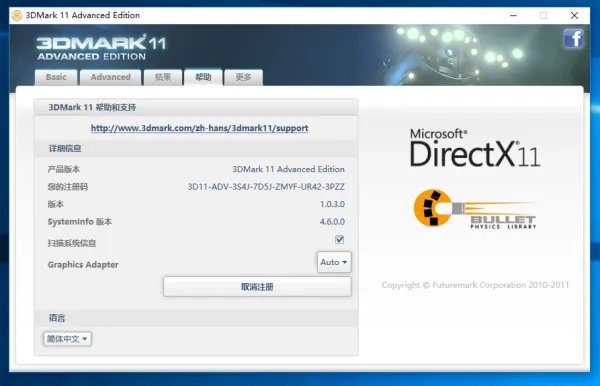The image size is (600, 386).
Task: Click the 'SystemInfo 版本' label
Action: 80,222
